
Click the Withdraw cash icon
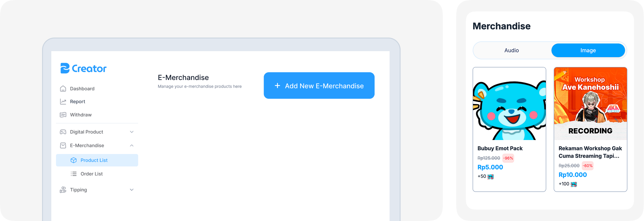tap(63, 115)
